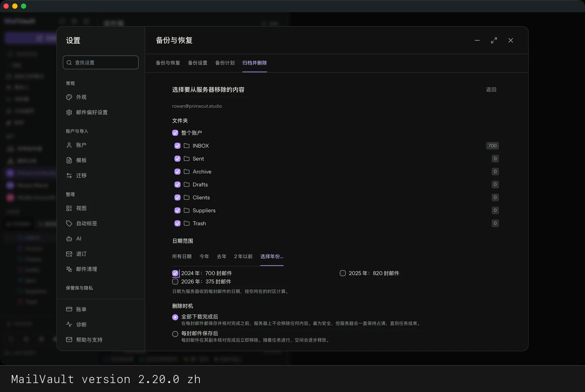Screen dimensions: 585x392
Task: Select the 2 年以前 date range tab
Action: pos(243,256)
